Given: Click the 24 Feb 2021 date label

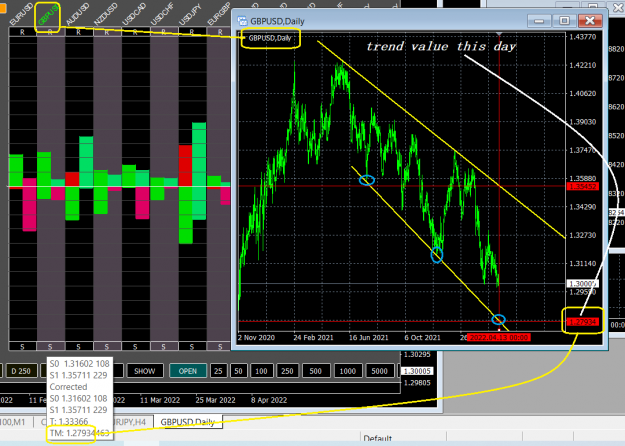Looking at the screenshot, I should [x=313, y=338].
